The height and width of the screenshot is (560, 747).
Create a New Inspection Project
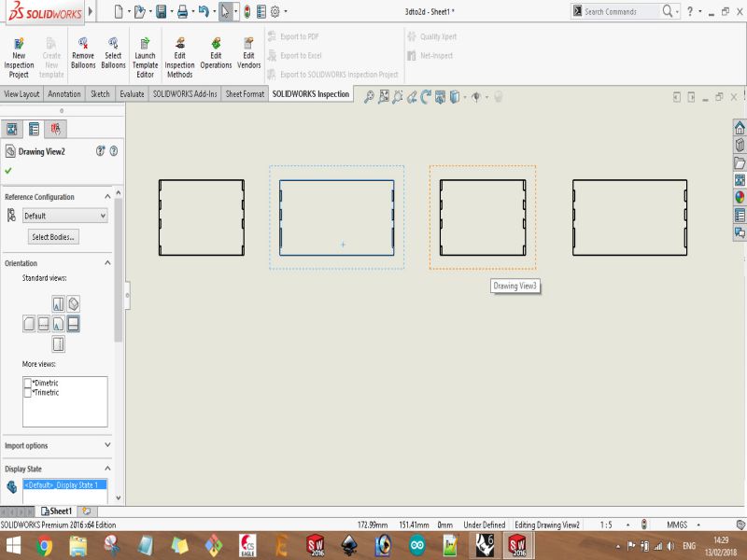19,58
